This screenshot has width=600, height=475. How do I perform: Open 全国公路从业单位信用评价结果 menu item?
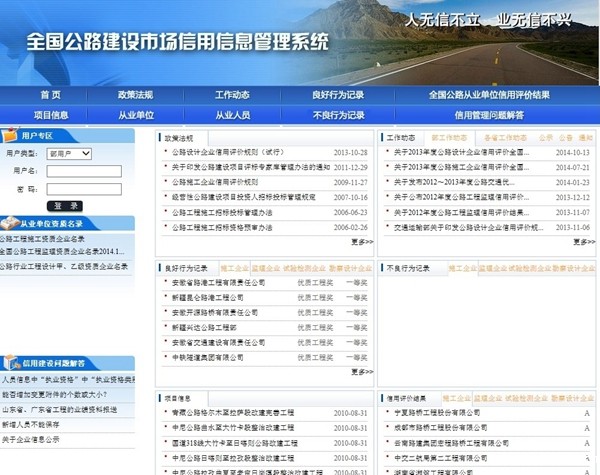click(489, 95)
